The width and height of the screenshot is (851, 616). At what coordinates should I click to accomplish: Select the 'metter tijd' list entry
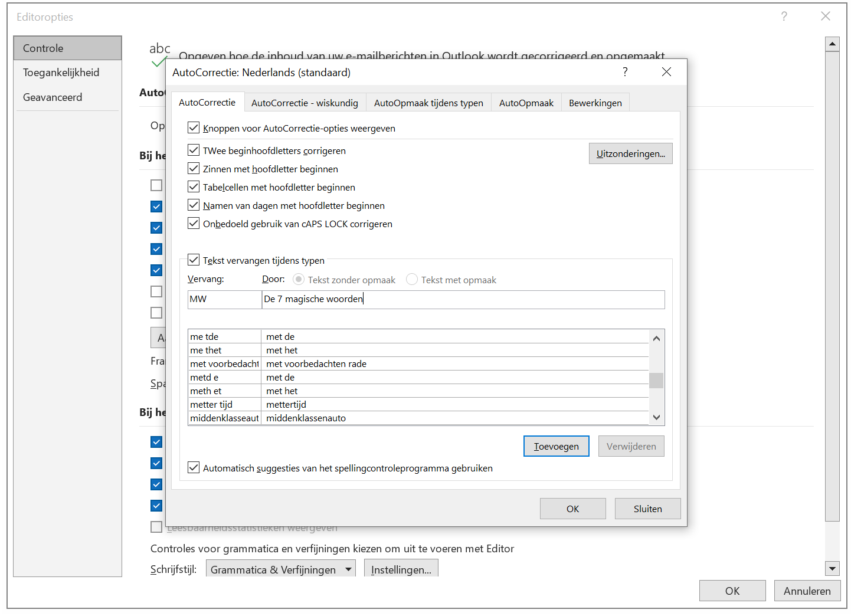(418, 404)
